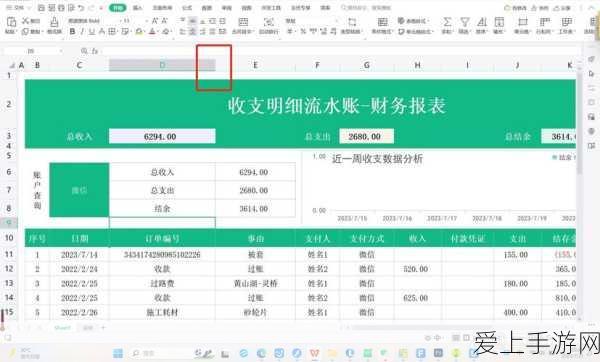The width and height of the screenshot is (600, 362).
Task: Open the Home ribbon tab
Action: click(x=117, y=8)
